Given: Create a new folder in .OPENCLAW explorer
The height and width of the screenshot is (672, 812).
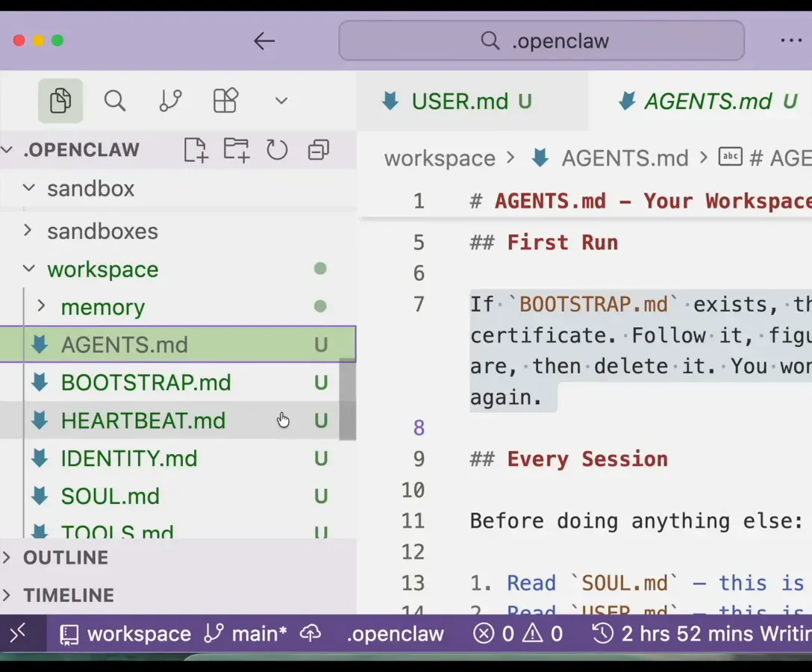Looking at the screenshot, I should 236,150.
